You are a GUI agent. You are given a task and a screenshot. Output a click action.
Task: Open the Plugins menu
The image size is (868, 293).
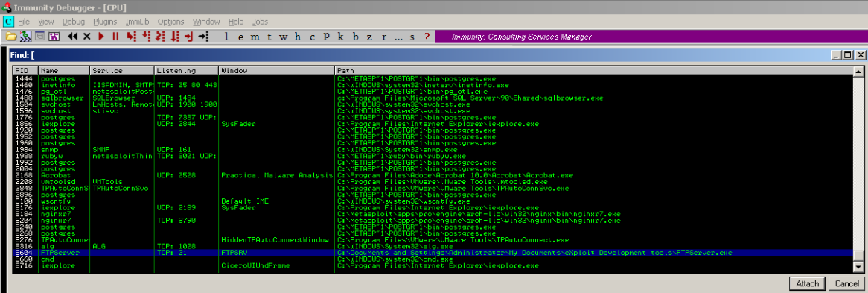coord(105,22)
